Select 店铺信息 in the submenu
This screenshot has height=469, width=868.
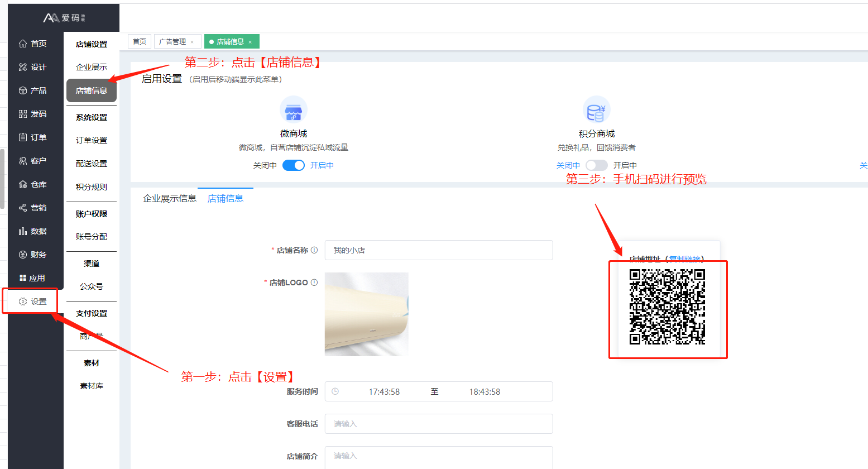(x=92, y=90)
